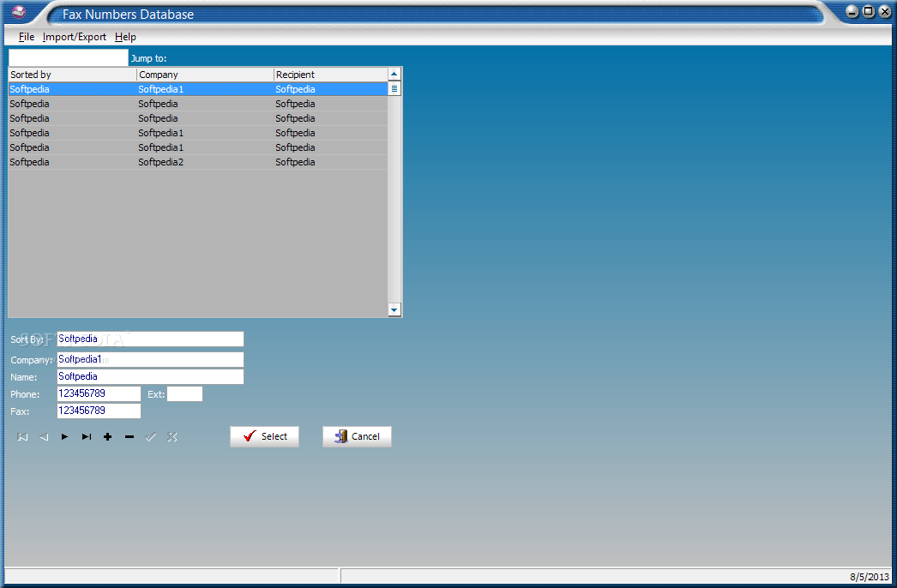Image resolution: width=897 pixels, height=588 pixels.
Task: Select highlighted first row Softpedia1
Action: click(x=198, y=89)
